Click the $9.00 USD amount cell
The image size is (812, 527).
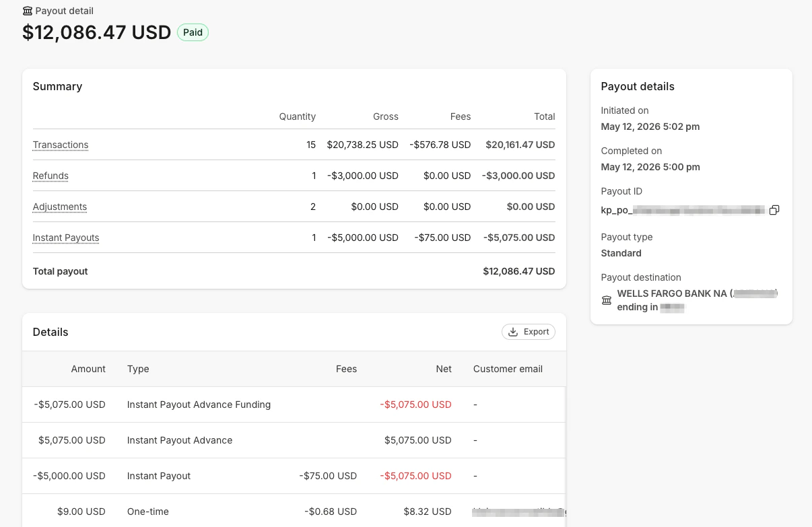pos(81,512)
